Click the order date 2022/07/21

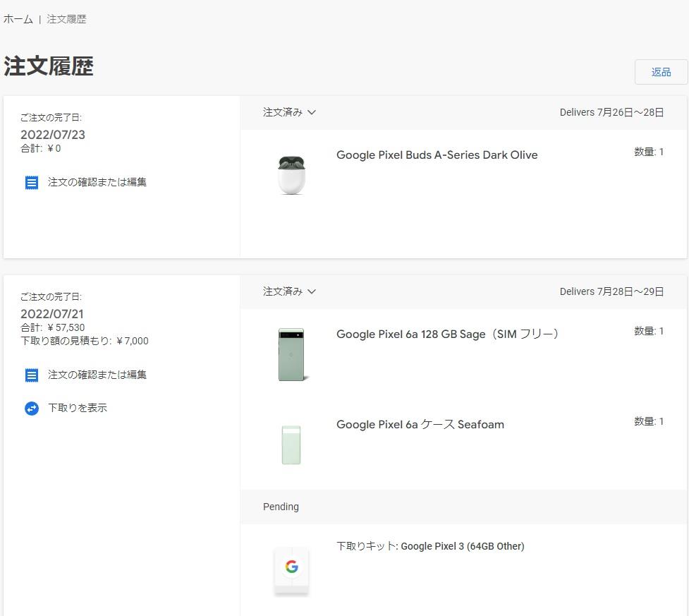coord(52,315)
